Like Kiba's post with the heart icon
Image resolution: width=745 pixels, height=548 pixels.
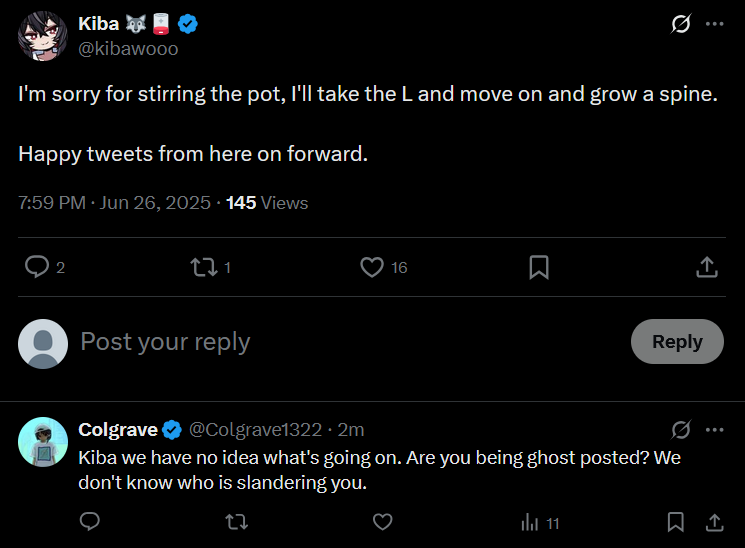pos(372,267)
